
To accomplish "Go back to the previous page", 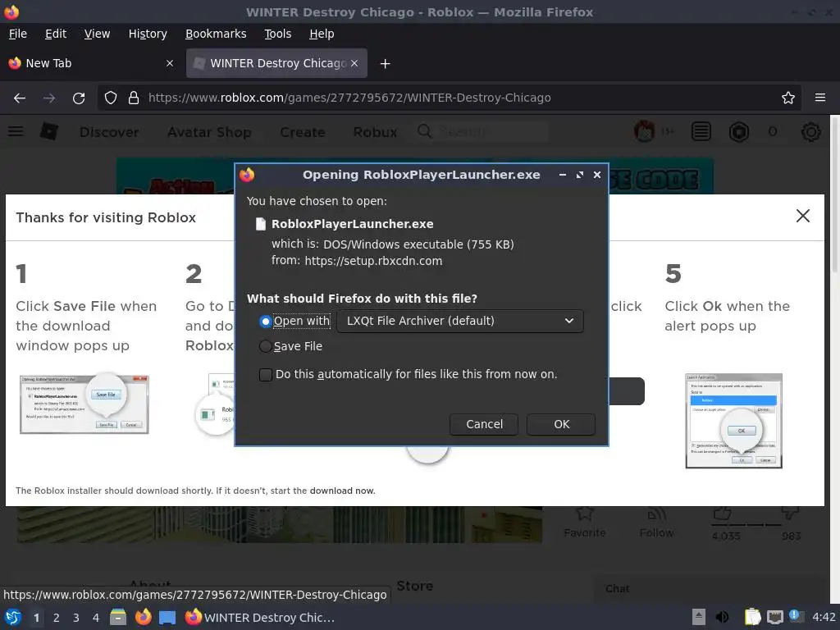I will click(x=20, y=98).
